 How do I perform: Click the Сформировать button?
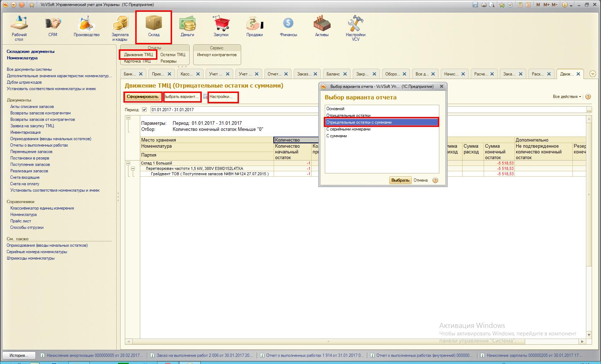coord(142,97)
